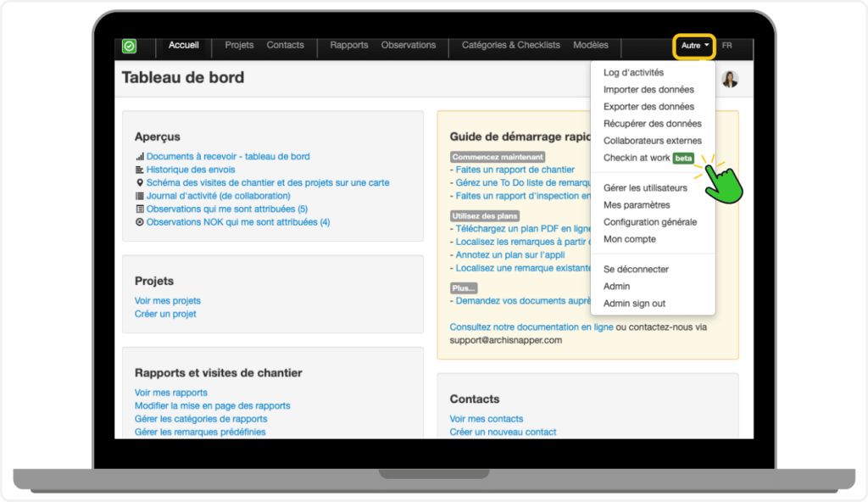Select Récupérer des données
Viewport: 868px width, 502px height.
pos(652,124)
